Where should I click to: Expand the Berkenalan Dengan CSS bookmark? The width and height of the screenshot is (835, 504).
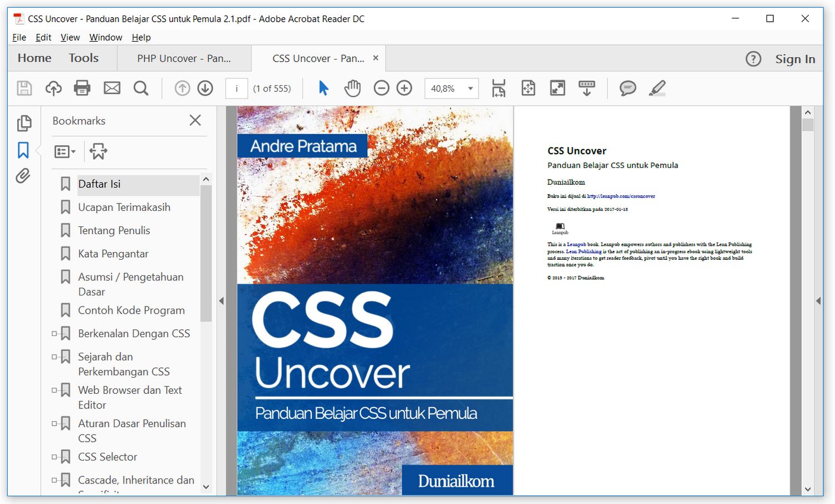[55, 334]
